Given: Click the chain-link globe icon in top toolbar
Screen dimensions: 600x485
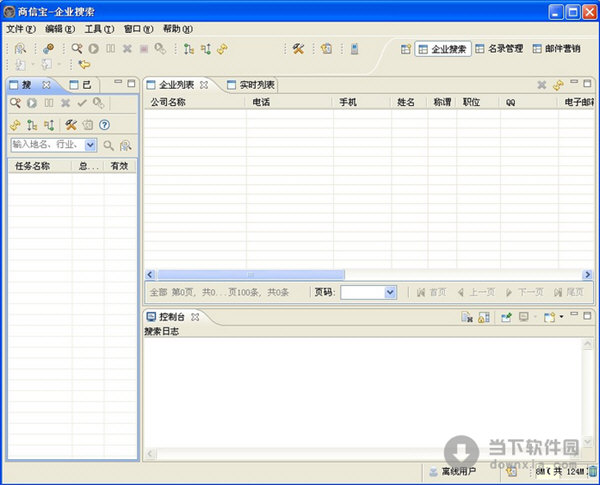Looking at the screenshot, I should click(49, 49).
